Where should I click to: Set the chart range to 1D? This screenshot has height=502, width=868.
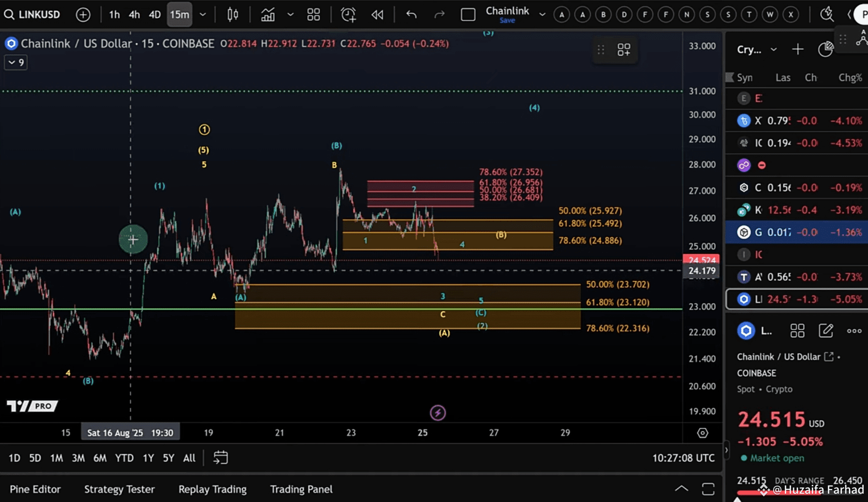[x=14, y=458]
